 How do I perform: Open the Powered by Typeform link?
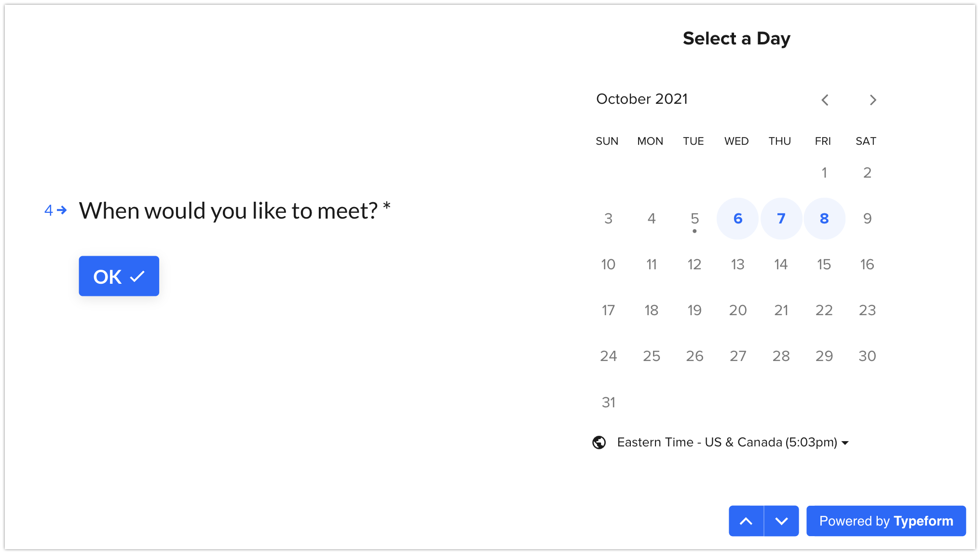(x=886, y=521)
